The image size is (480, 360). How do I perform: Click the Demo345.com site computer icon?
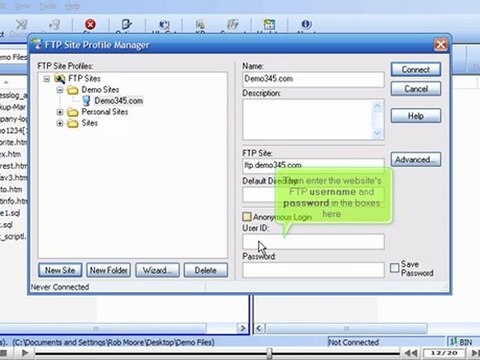tap(86, 101)
